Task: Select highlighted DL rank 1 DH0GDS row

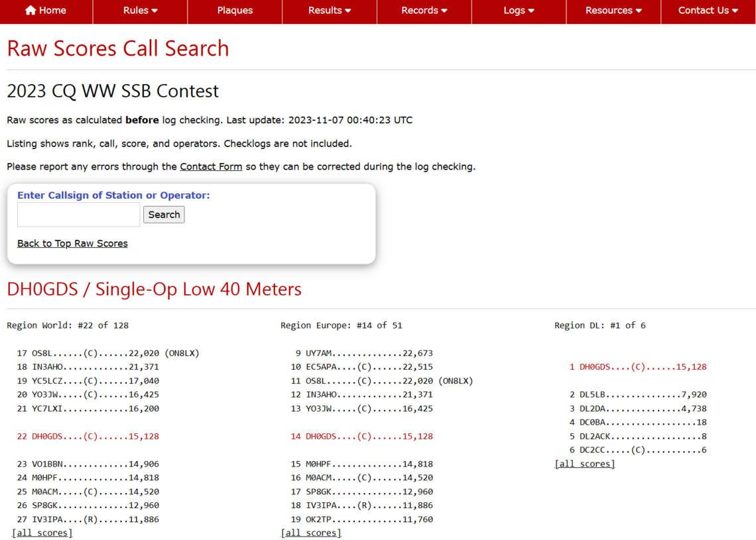Action: coord(638,367)
